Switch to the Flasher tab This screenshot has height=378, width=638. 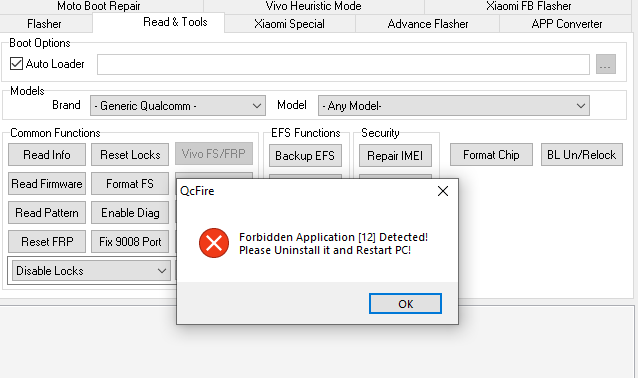[44, 24]
